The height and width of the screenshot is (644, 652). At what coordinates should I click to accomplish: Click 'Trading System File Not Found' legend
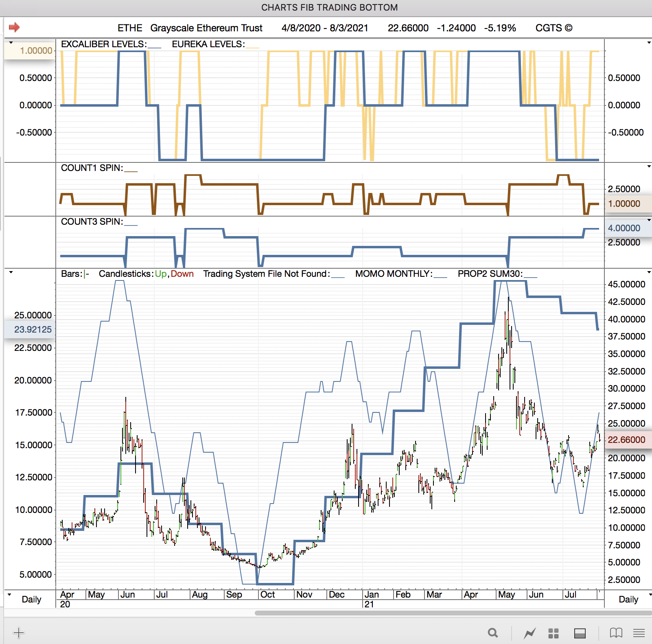click(x=267, y=274)
